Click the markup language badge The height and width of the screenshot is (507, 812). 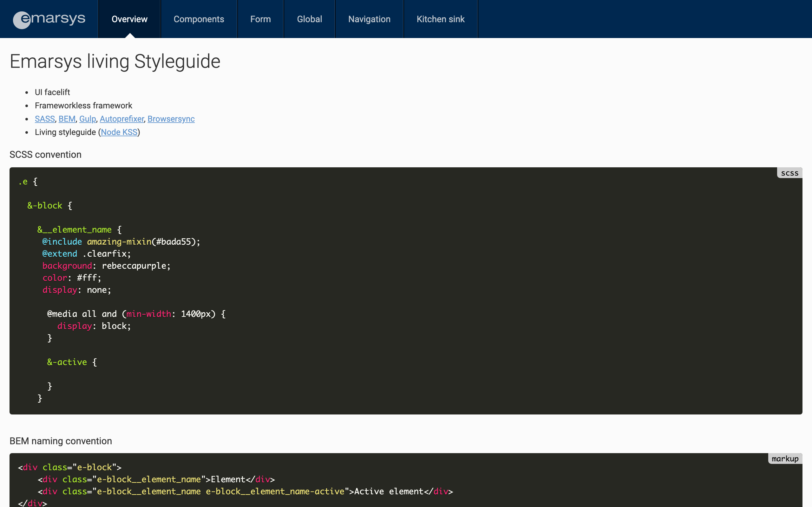click(785, 459)
